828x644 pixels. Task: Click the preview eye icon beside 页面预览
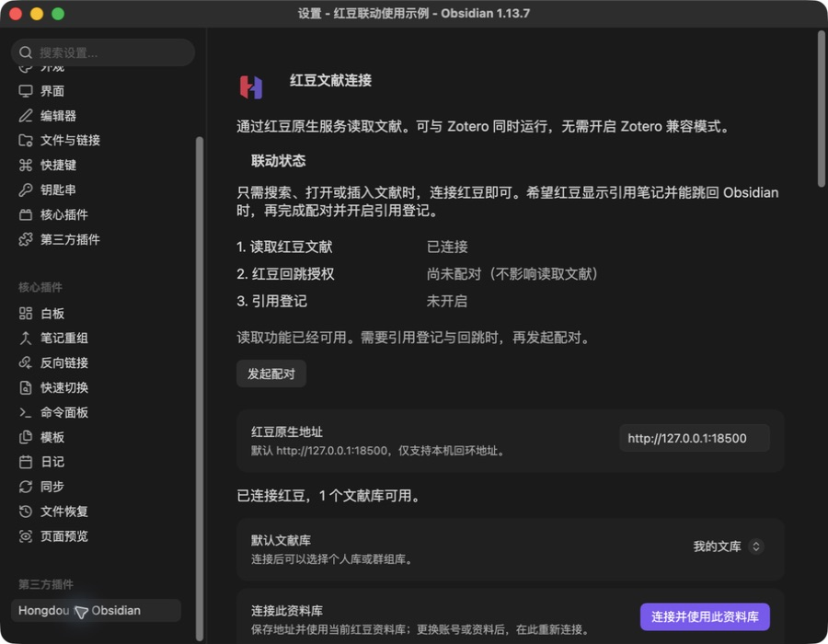point(26,536)
